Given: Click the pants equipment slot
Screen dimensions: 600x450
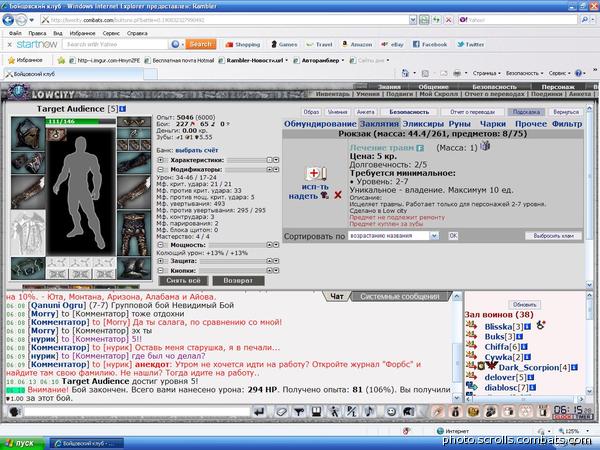Looking at the screenshot, I should [x=134, y=233].
